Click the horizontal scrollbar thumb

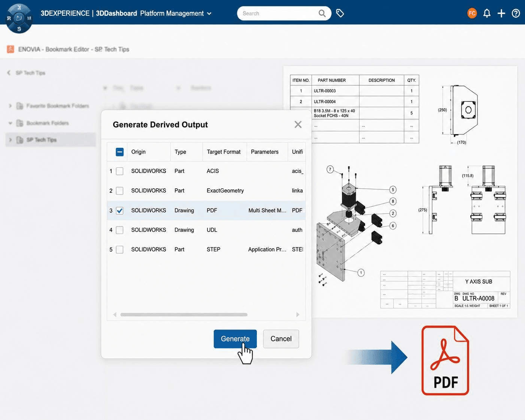[x=184, y=314]
